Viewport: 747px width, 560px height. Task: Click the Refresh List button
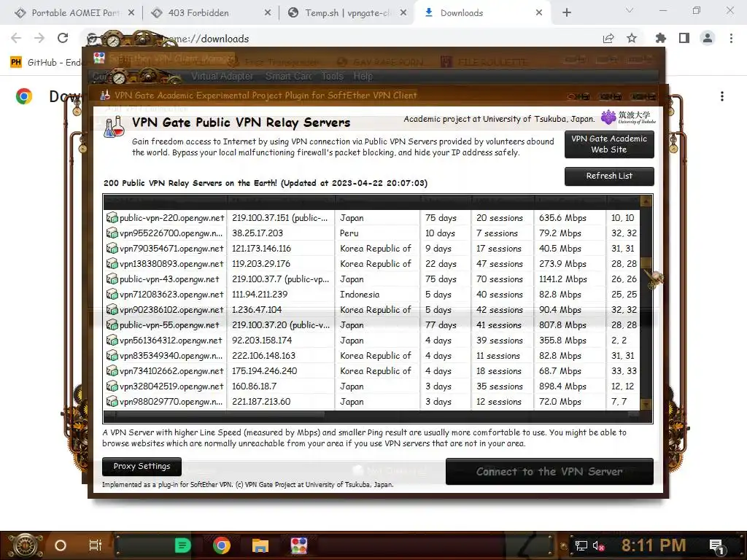(609, 176)
